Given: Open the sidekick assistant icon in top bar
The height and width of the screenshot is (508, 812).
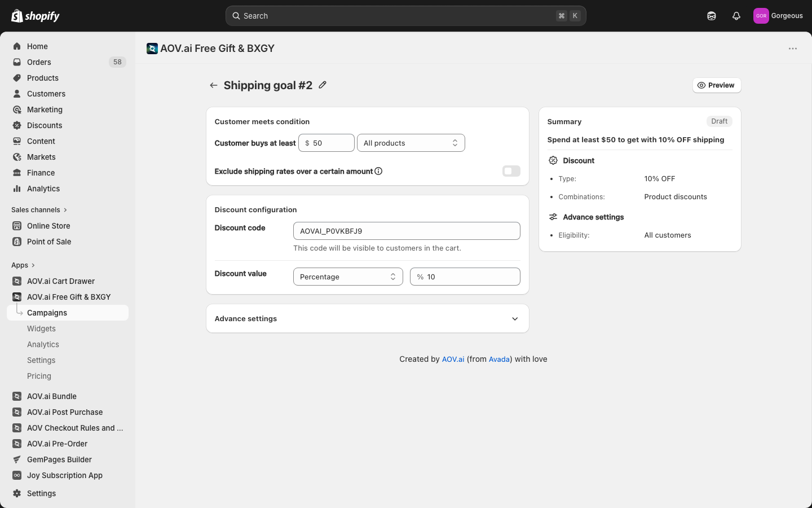Looking at the screenshot, I should 712,16.
